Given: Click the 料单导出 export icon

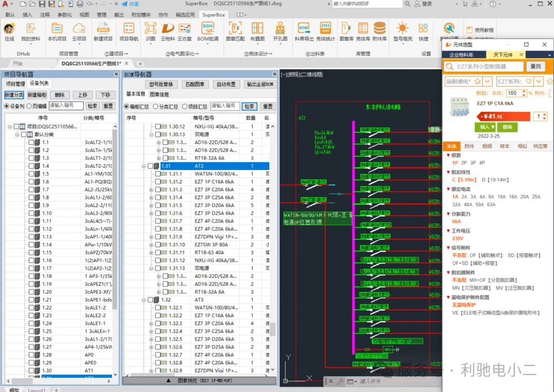Looking at the screenshot, I should pyautogui.click(x=304, y=30).
